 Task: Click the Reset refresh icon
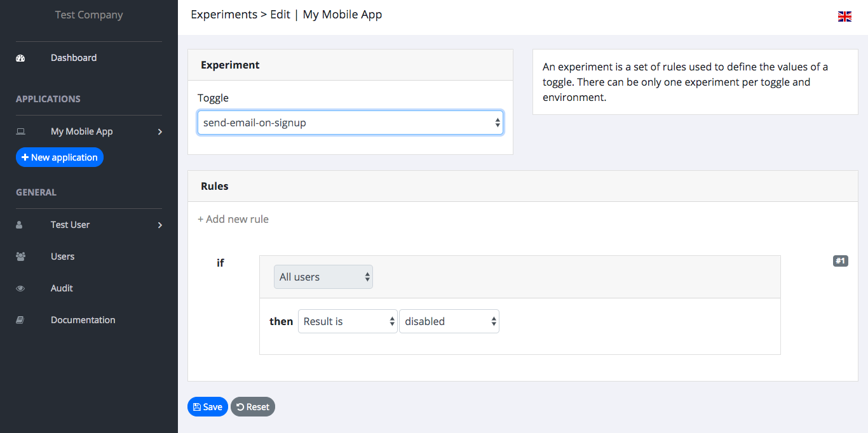point(240,406)
